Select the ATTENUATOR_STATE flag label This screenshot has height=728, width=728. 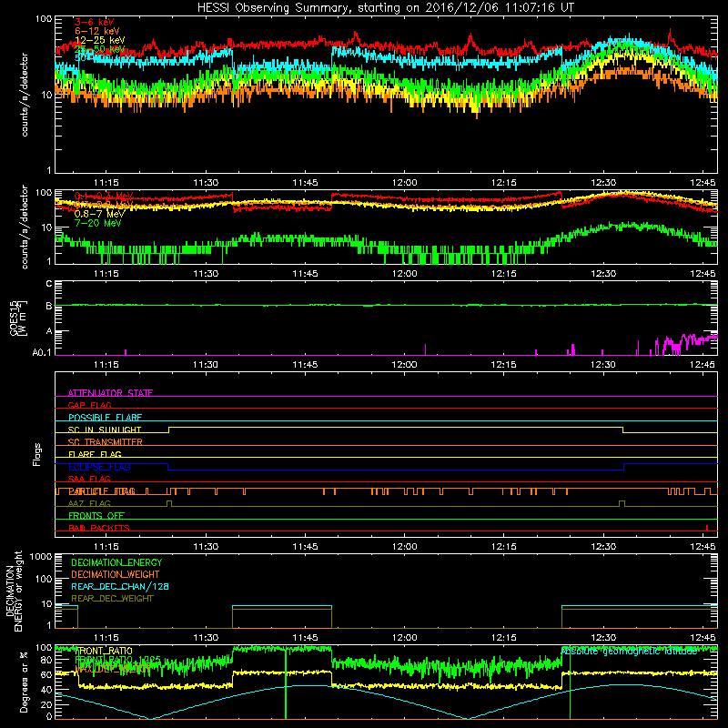[x=110, y=393]
